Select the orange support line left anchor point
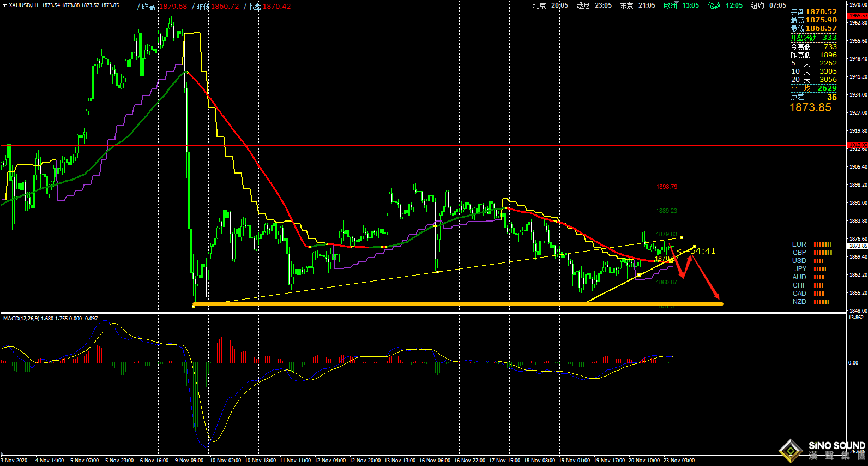This screenshot has height=466, width=868. pos(194,305)
